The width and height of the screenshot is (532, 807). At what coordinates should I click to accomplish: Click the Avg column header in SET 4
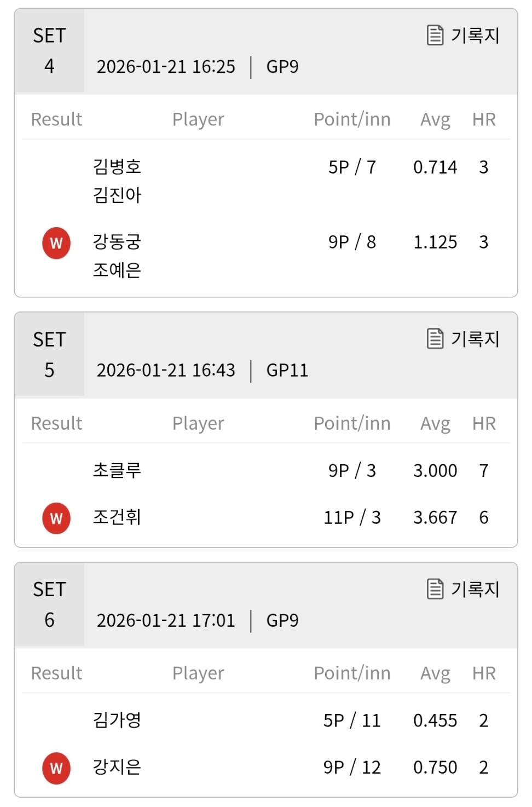[x=435, y=119]
